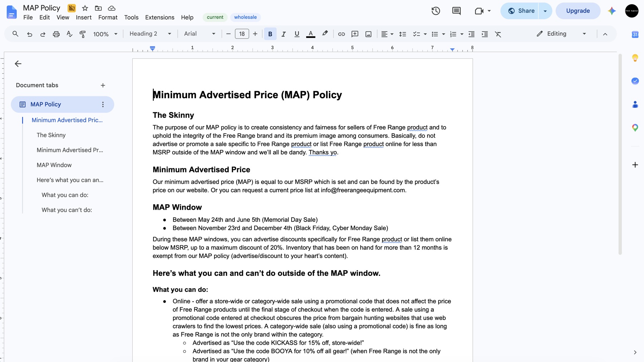The image size is (644, 362).
Task: Open the insert link tool
Action: [341, 34]
